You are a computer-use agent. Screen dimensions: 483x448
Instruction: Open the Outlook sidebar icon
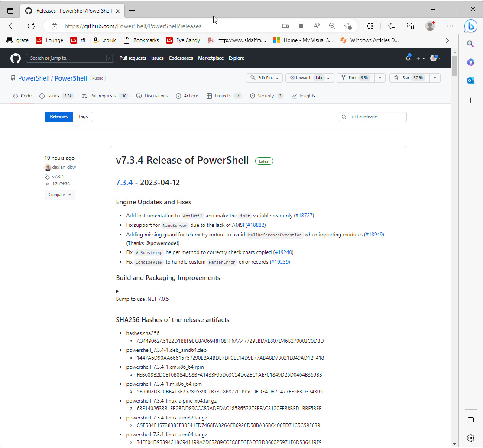(470, 81)
